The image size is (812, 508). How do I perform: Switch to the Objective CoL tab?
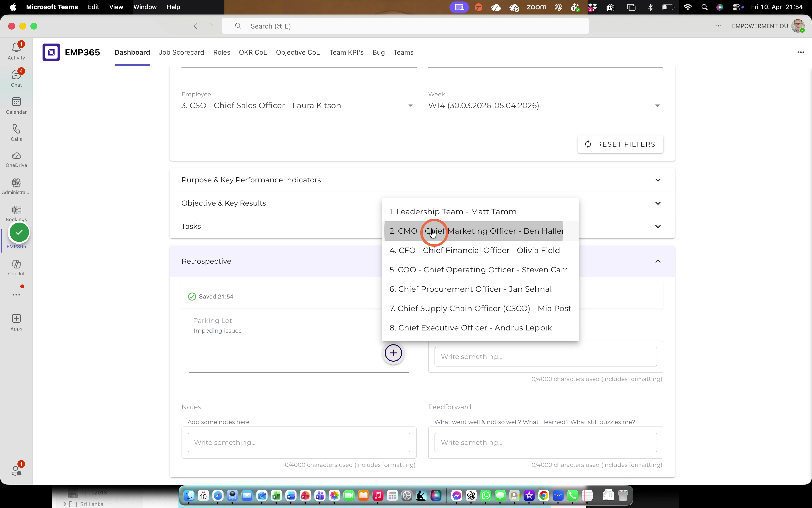point(298,52)
